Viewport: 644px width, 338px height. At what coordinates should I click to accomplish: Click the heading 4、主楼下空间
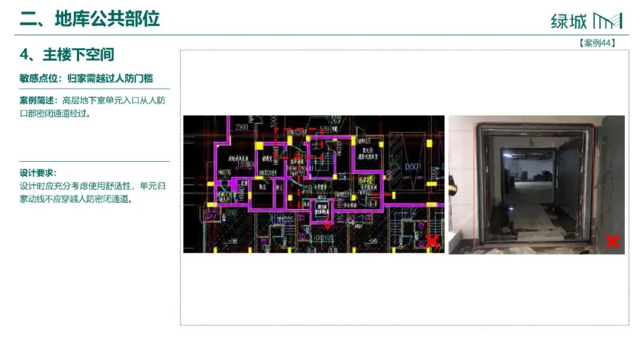pos(67,55)
